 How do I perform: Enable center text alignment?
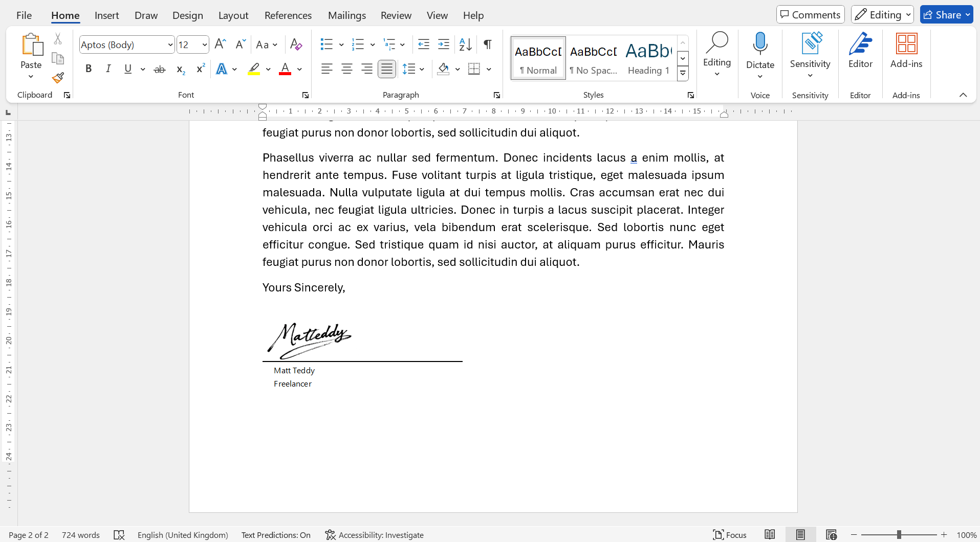click(347, 69)
